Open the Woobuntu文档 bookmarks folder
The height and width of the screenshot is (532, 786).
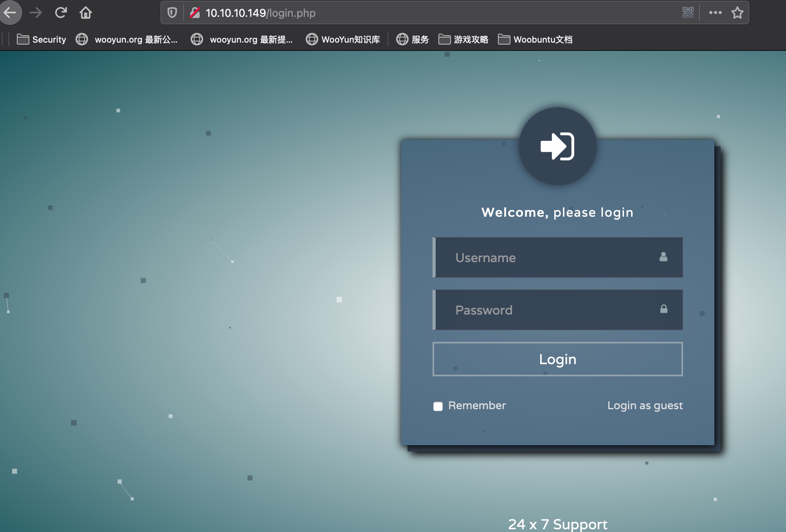pyautogui.click(x=535, y=40)
